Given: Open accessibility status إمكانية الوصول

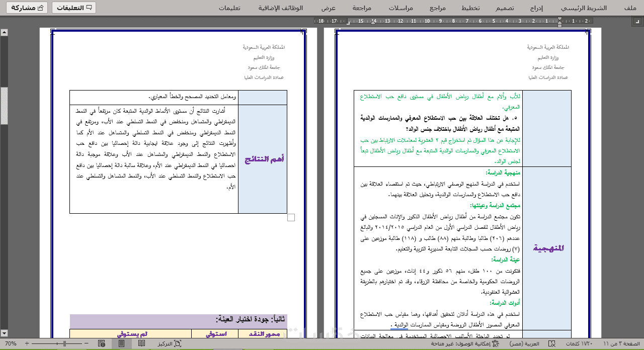Looking at the screenshot, I should (x=465, y=343).
